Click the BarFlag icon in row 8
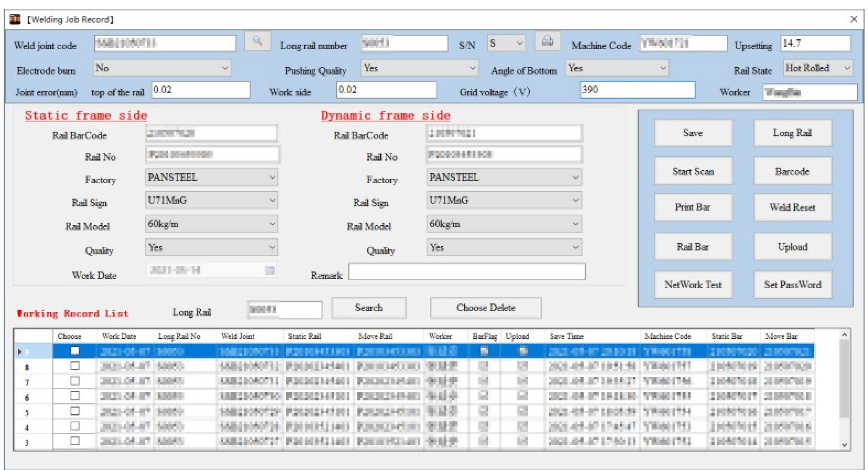The width and height of the screenshot is (868, 470). (483, 366)
